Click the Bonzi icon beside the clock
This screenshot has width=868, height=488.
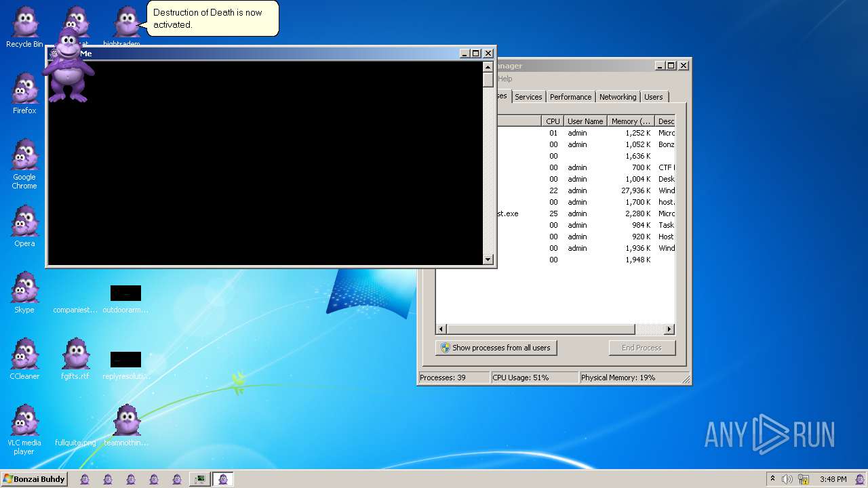[x=860, y=479]
